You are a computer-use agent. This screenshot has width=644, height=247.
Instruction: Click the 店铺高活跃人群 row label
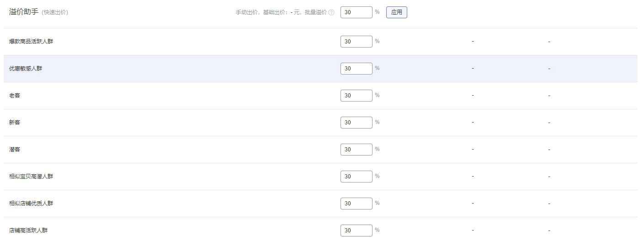click(28, 231)
